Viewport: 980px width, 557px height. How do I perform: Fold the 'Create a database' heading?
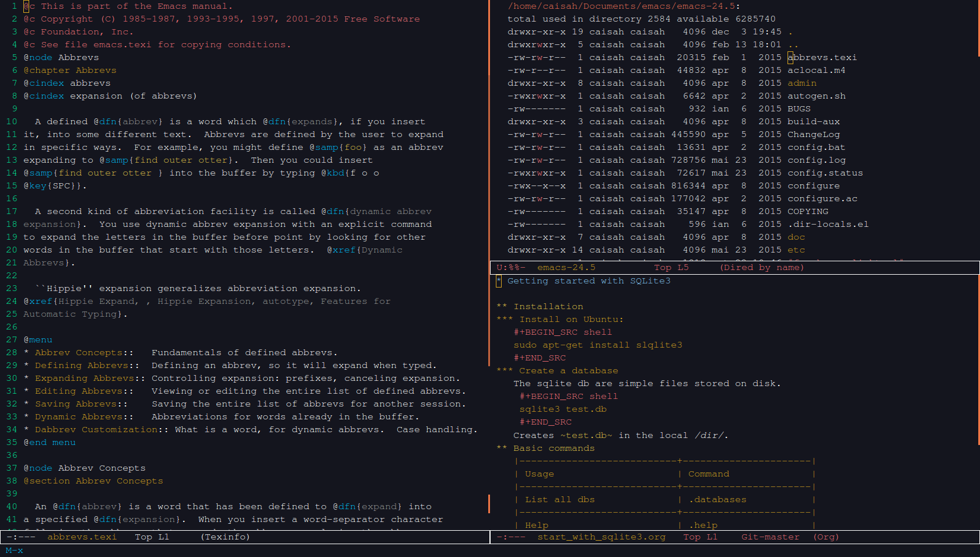(x=568, y=371)
